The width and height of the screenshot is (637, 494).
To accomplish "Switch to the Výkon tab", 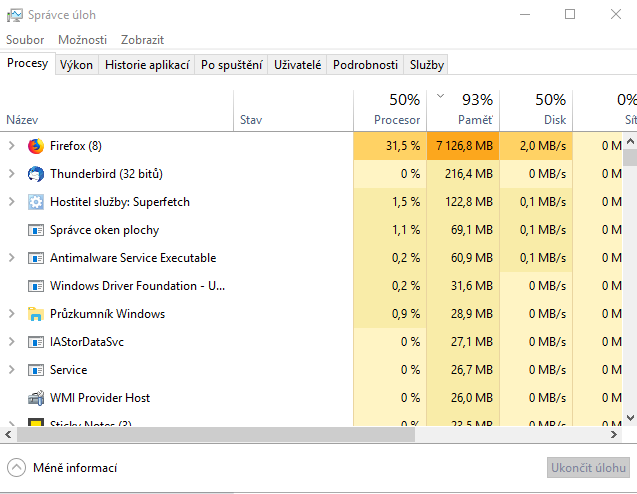I will pyautogui.click(x=76, y=64).
